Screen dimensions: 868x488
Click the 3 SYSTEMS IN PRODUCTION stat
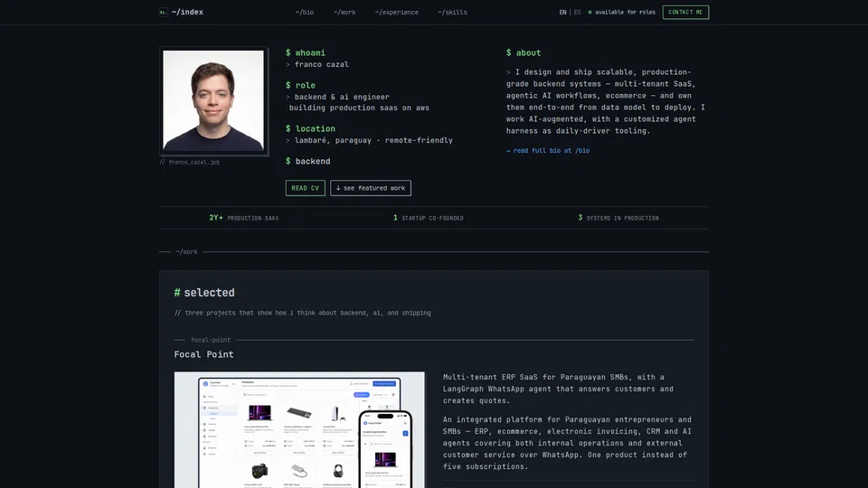click(x=618, y=218)
